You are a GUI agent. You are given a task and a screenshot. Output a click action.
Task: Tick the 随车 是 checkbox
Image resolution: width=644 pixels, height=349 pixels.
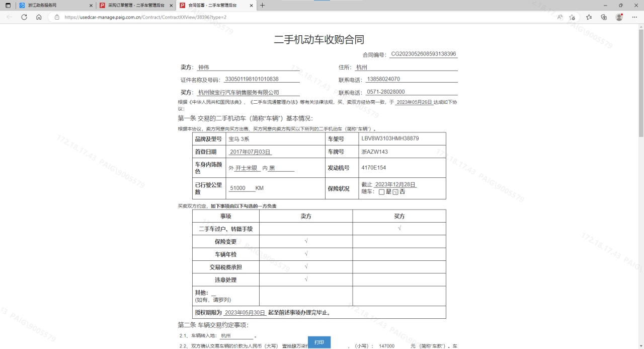tap(381, 192)
